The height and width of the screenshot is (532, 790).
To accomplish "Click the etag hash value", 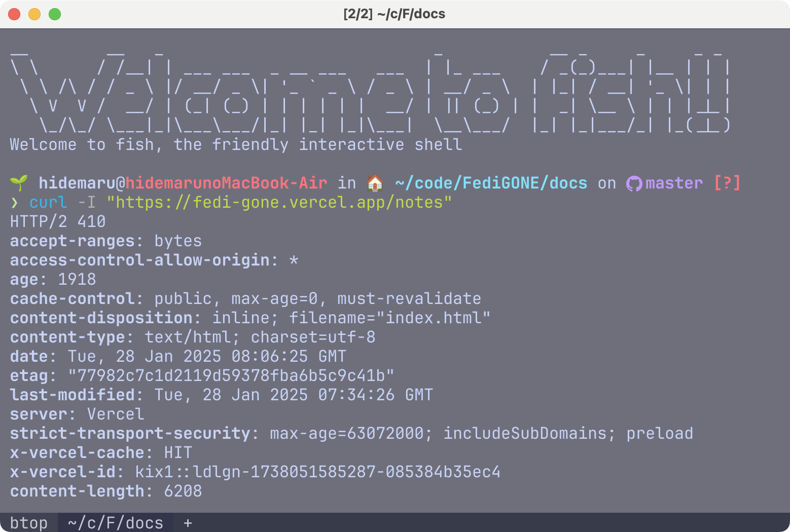I will 231,375.
